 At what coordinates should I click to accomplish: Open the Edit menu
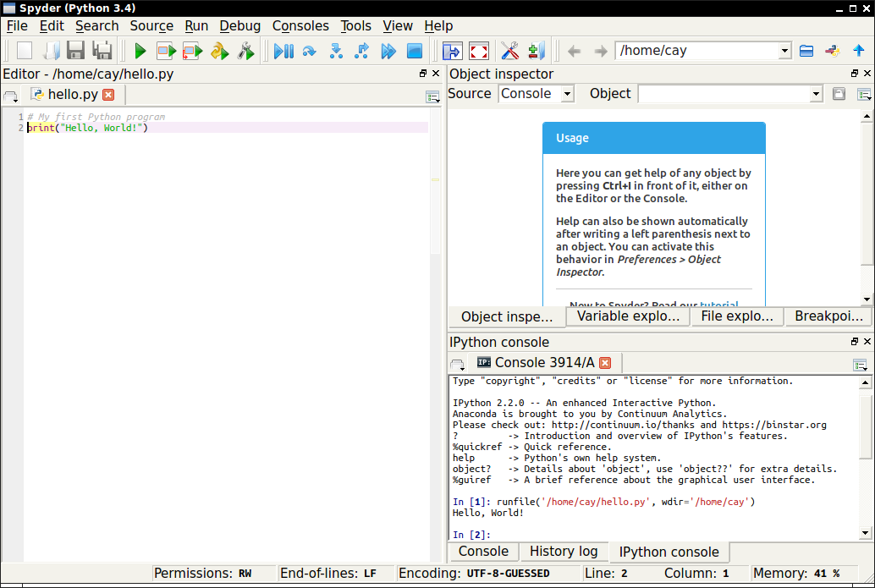[52, 25]
